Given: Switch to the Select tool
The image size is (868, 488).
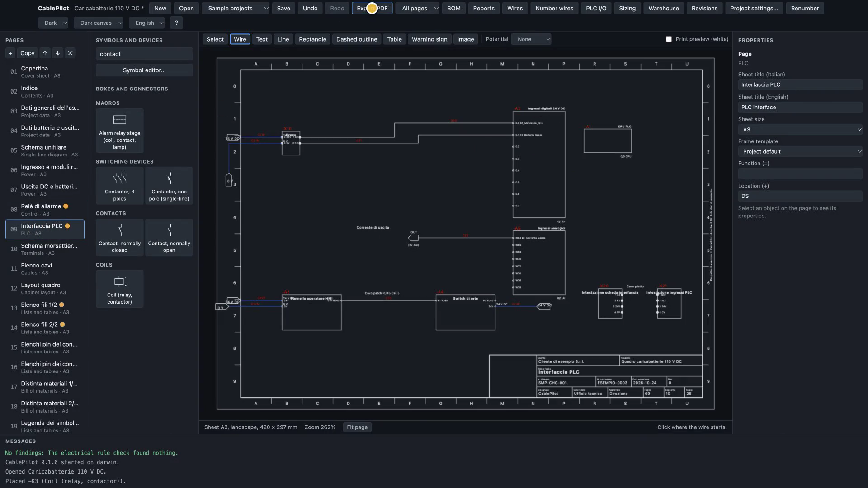Looking at the screenshot, I should (x=215, y=39).
